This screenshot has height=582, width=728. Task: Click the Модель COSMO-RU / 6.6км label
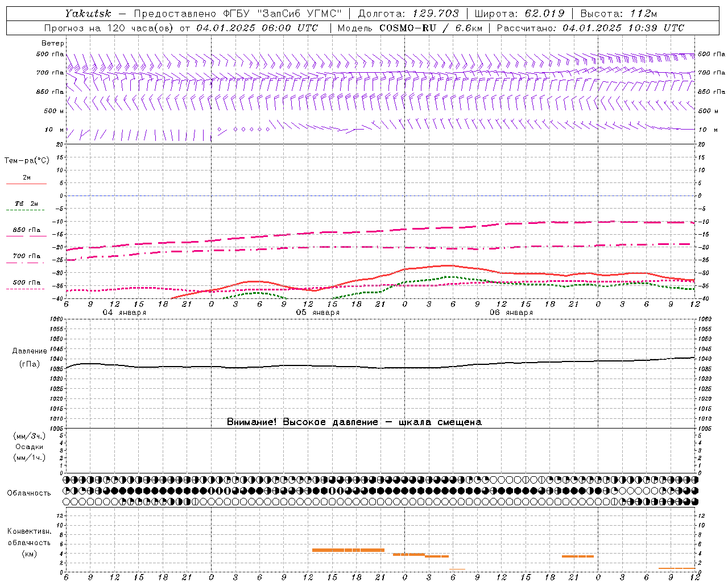[x=409, y=28]
